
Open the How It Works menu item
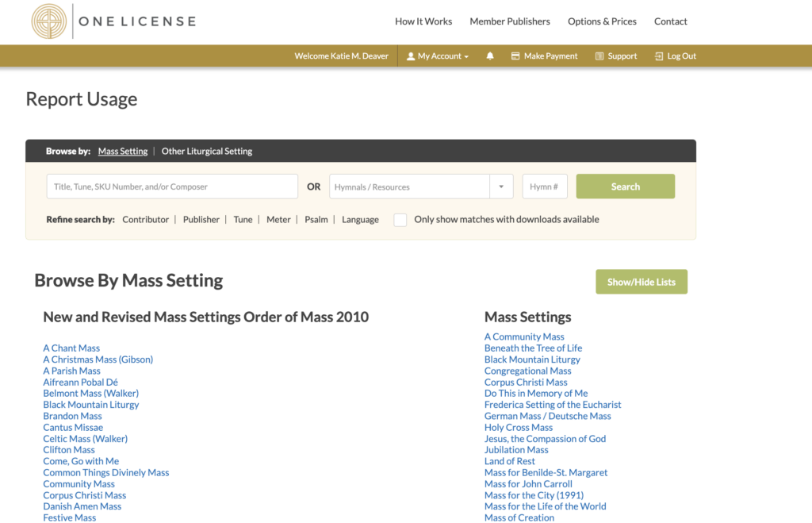click(423, 21)
